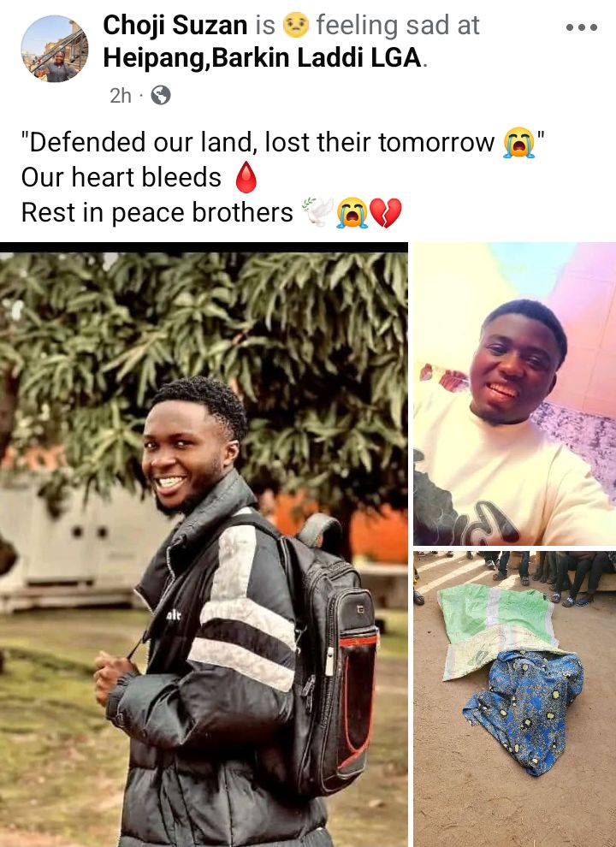Click the Rest in peace brothers text
The image size is (616, 847).
[157, 213]
